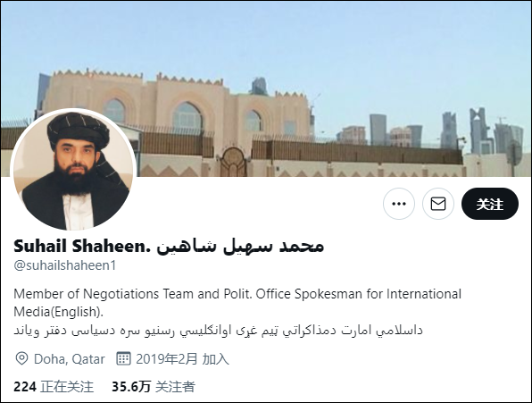This screenshot has height=403, width=532.
Task: Click the calendar join-date icon
Action: [x=123, y=358]
